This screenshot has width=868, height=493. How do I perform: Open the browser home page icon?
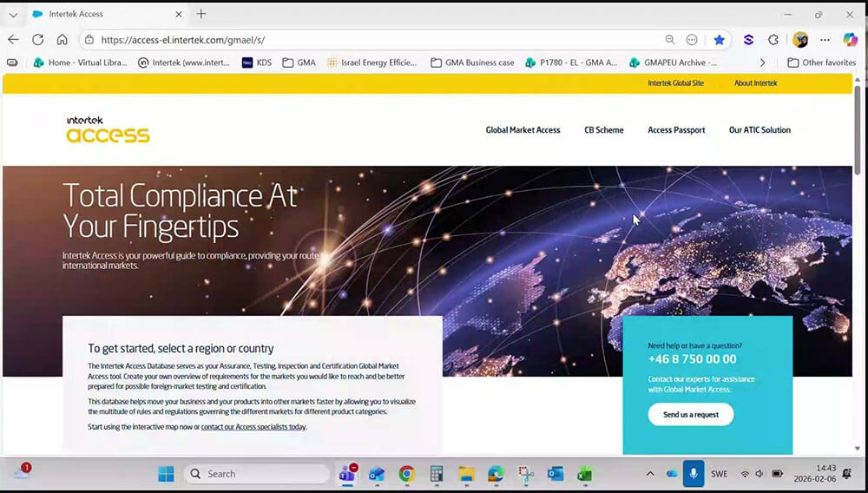[x=62, y=39]
